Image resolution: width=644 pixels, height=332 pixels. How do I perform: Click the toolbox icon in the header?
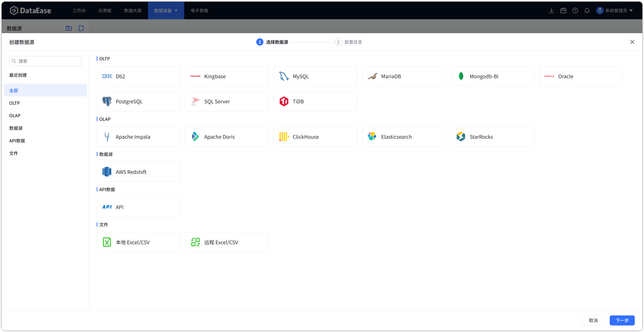tap(563, 11)
